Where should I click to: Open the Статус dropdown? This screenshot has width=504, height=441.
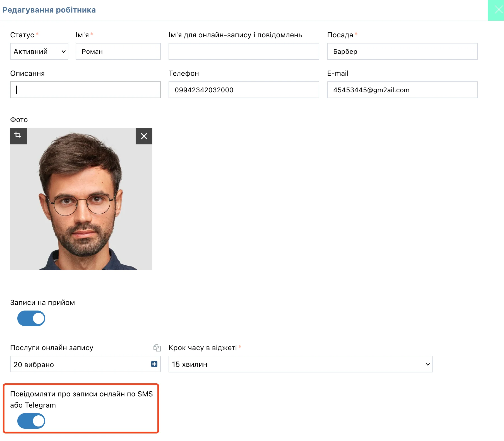tap(39, 51)
